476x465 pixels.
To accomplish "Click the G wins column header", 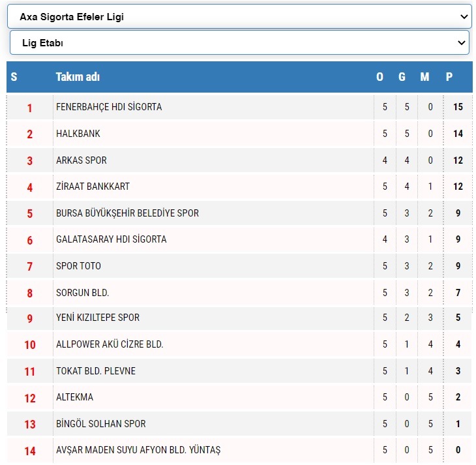I will [402, 77].
